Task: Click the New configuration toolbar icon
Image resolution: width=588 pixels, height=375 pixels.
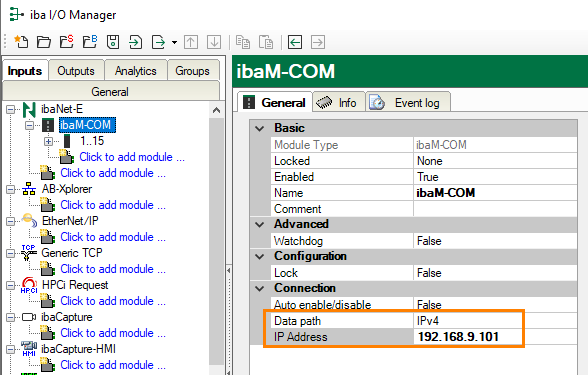Action: [x=21, y=42]
